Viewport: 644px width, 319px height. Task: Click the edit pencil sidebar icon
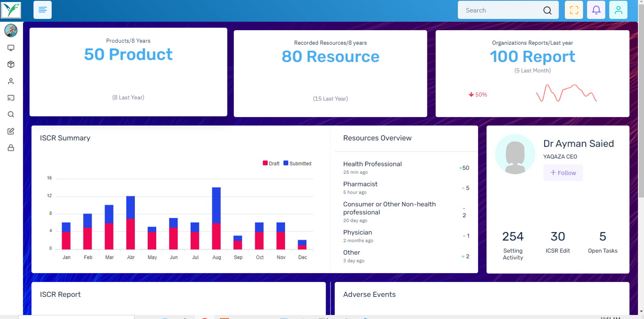pos(11,131)
